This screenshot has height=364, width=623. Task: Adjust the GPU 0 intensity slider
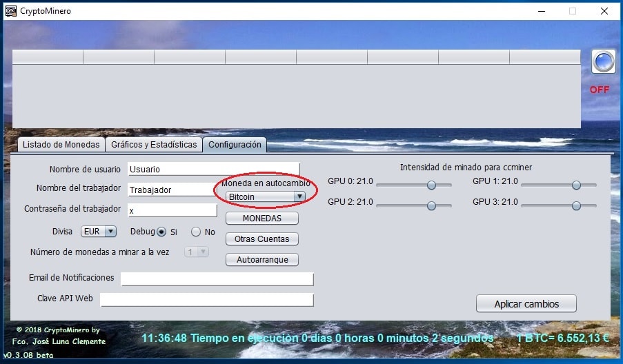[431, 185]
